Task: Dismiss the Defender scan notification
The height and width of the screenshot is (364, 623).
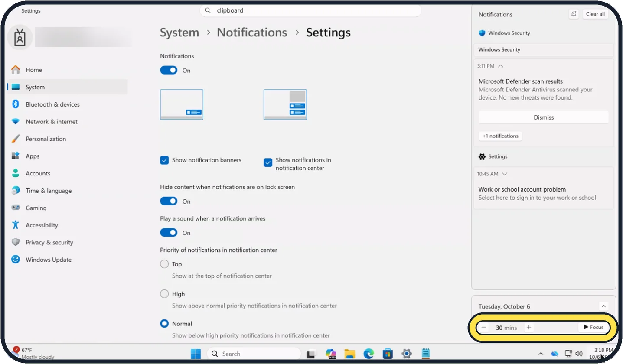Action: [x=544, y=117]
